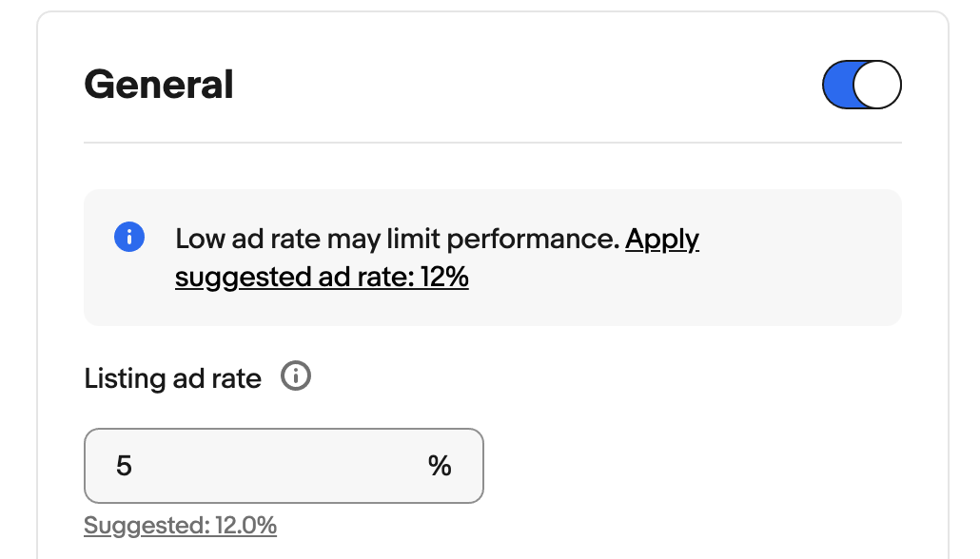
Task: Click the middle of the ad rate text box
Action: coord(284,466)
